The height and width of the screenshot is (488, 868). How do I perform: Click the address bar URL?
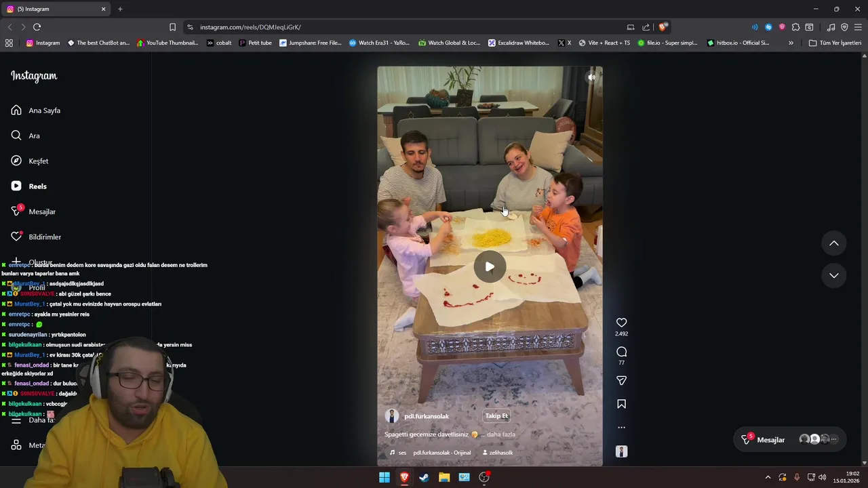tap(250, 27)
